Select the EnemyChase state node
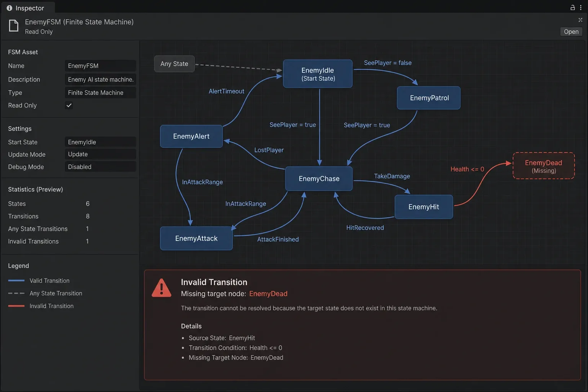The height and width of the screenshot is (392, 588). tap(319, 179)
